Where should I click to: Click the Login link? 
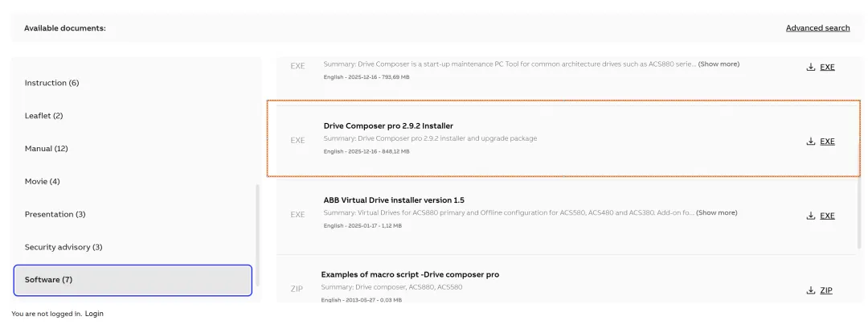coord(94,314)
